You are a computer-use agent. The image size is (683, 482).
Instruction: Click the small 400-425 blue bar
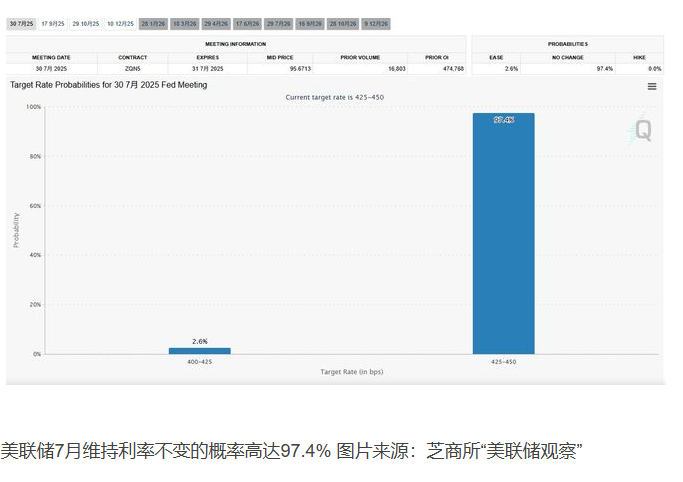click(199, 350)
